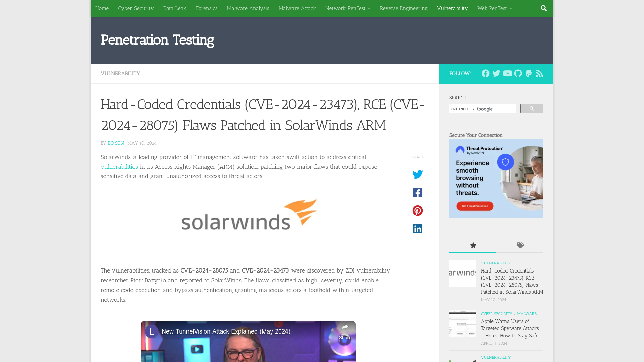Click the Twitter share icon on article
Viewport: 644px width, 362px height.
coord(418,174)
